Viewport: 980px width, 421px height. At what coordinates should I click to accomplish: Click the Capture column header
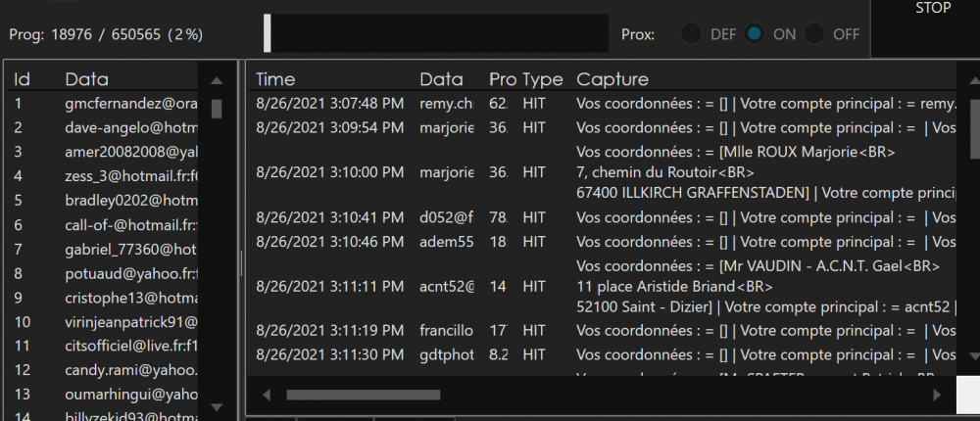pyautogui.click(x=612, y=79)
